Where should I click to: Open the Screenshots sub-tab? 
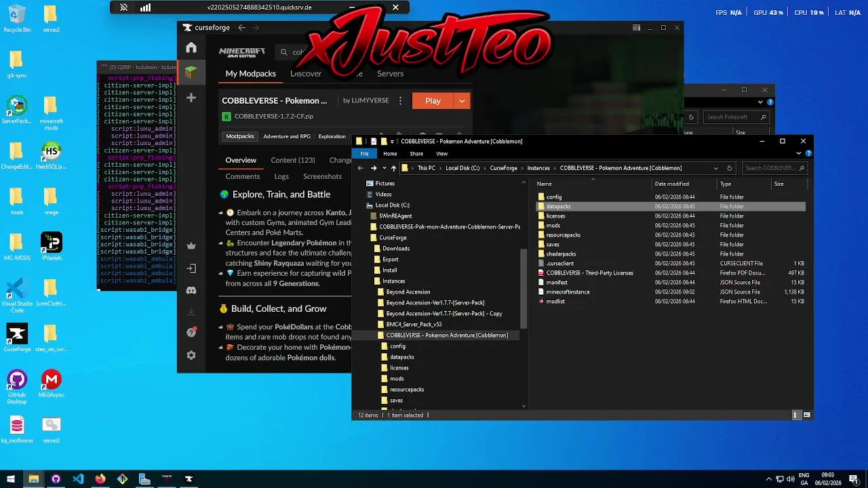[322, 176]
